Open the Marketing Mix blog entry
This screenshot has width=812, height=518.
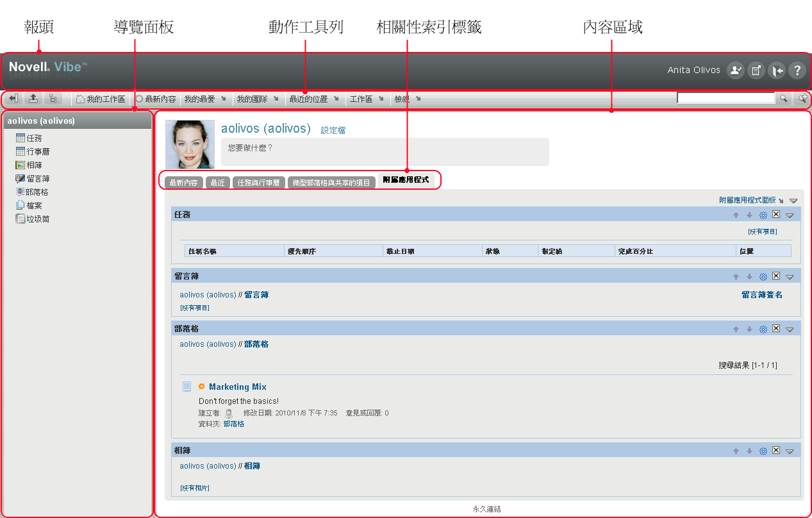[x=238, y=387]
